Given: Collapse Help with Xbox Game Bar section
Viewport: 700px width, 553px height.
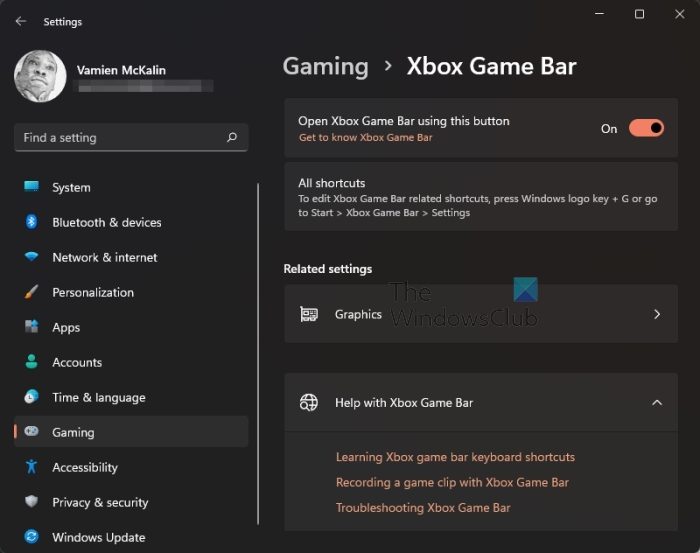Looking at the screenshot, I should coord(657,403).
